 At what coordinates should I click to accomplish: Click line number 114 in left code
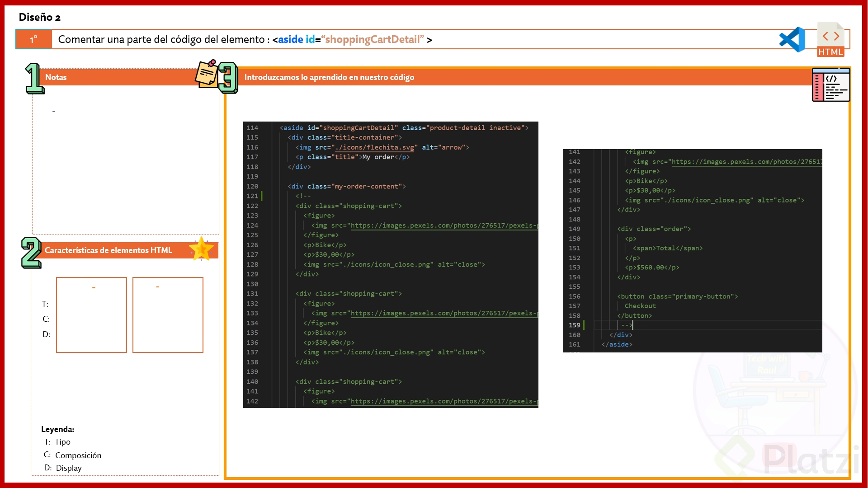coord(252,128)
